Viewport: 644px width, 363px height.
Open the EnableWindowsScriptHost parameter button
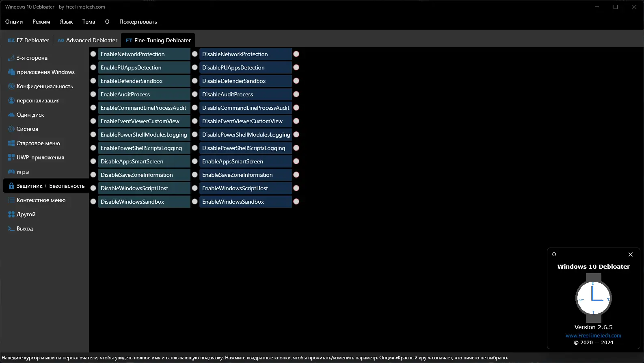[246, 188]
